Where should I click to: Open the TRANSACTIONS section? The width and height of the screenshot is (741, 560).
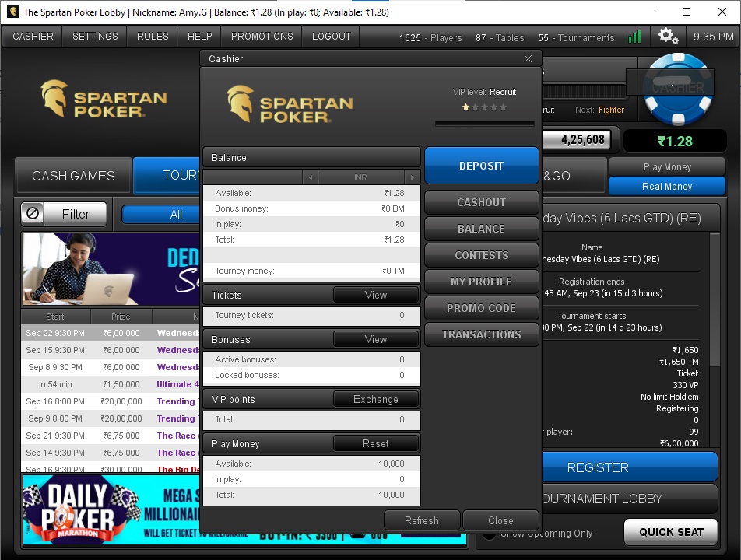point(482,334)
